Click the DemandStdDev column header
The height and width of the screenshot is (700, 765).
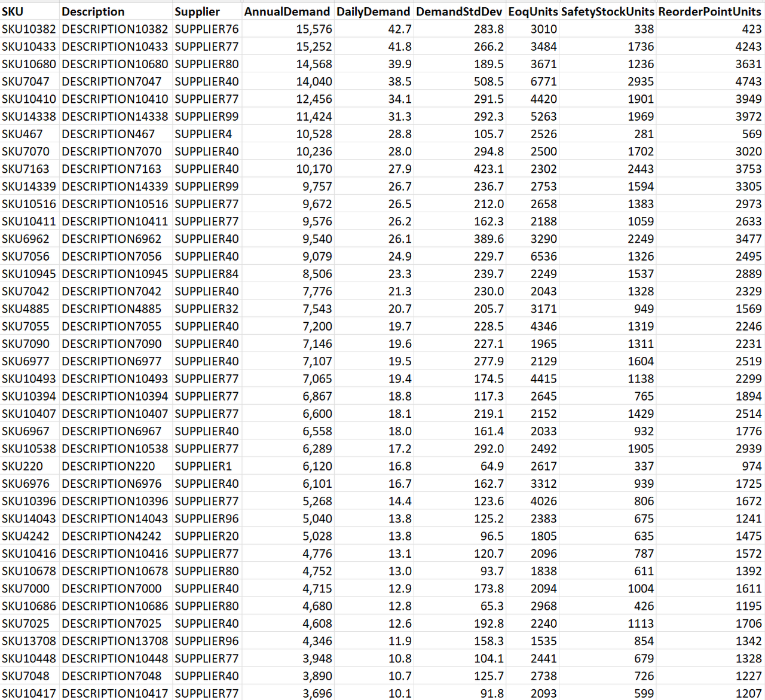click(459, 11)
